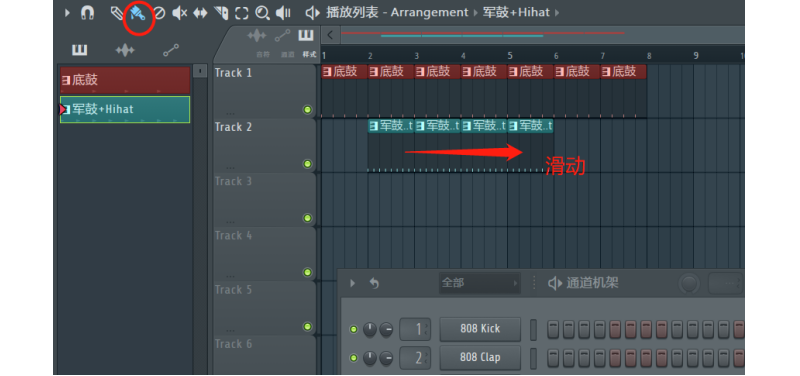This screenshot has height=376, width=800.
Task: Click 808 Clap mixer track number 2
Action: point(415,358)
